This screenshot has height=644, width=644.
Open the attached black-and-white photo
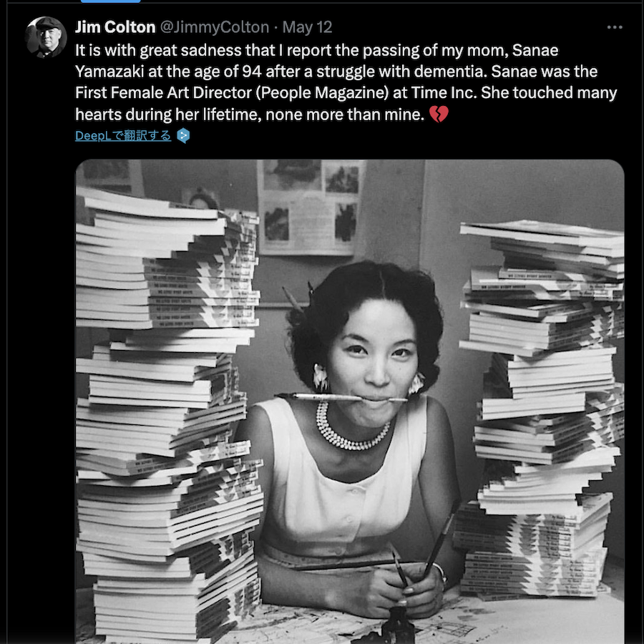point(350,401)
